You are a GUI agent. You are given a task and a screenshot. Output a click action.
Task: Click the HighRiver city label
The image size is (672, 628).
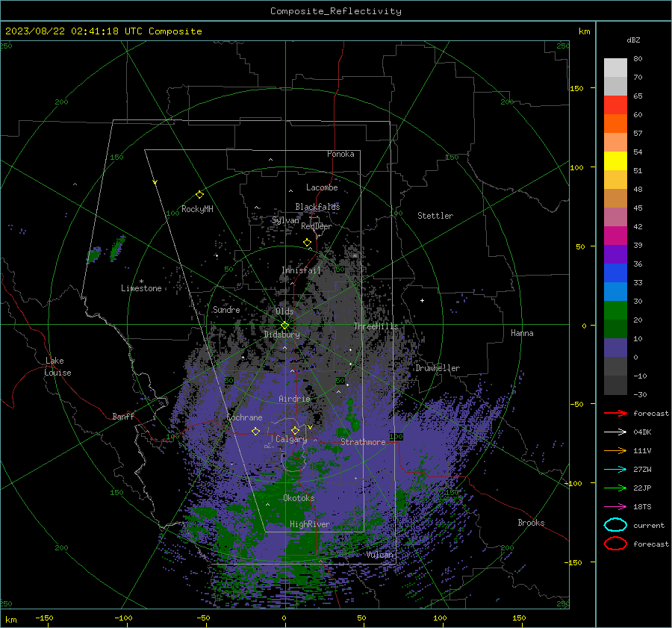(310, 524)
